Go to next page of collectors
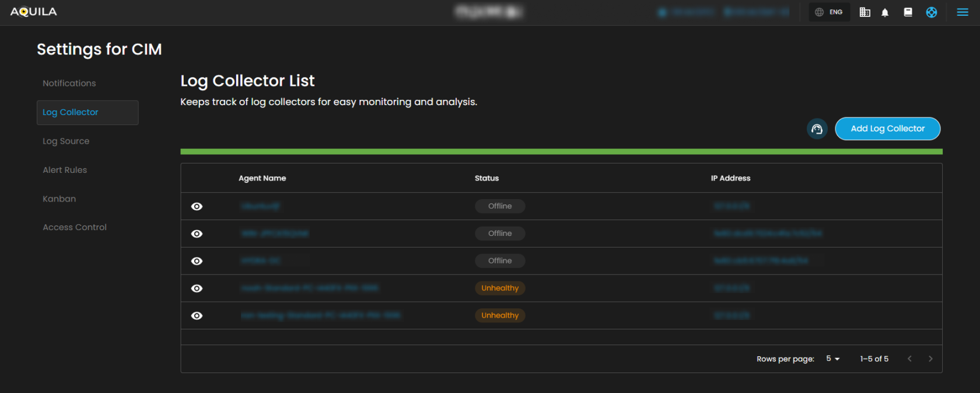Image resolution: width=980 pixels, height=393 pixels. click(930, 359)
